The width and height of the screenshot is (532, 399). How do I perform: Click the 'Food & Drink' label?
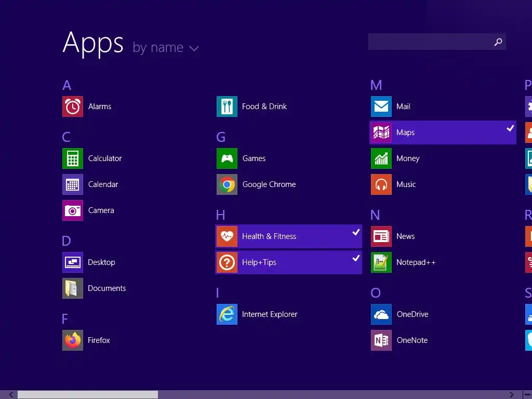(264, 107)
